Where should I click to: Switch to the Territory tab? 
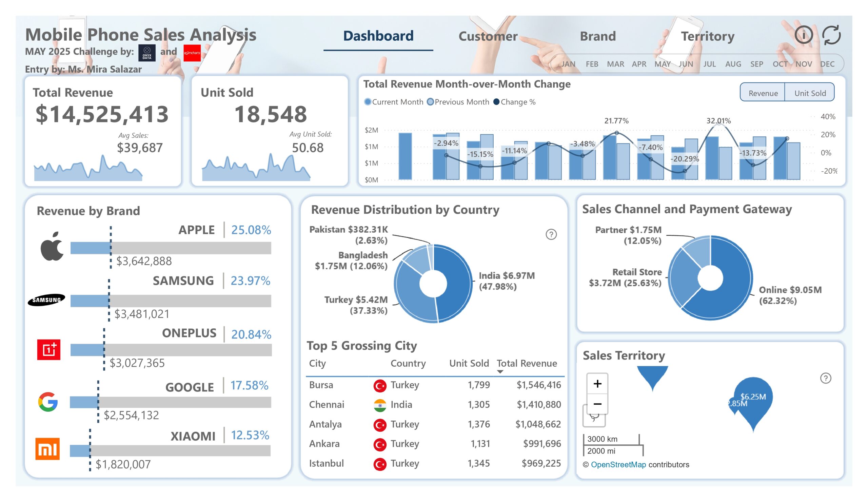tap(708, 36)
